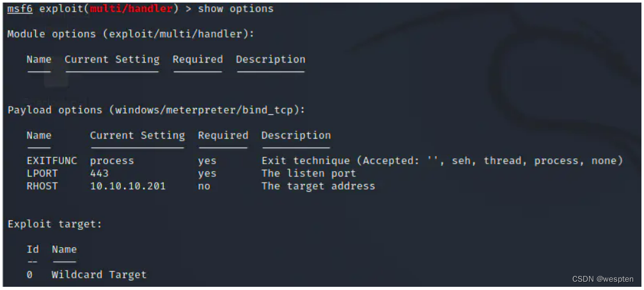Click the target Id 0 value
The image size is (644, 290).
[x=29, y=275]
